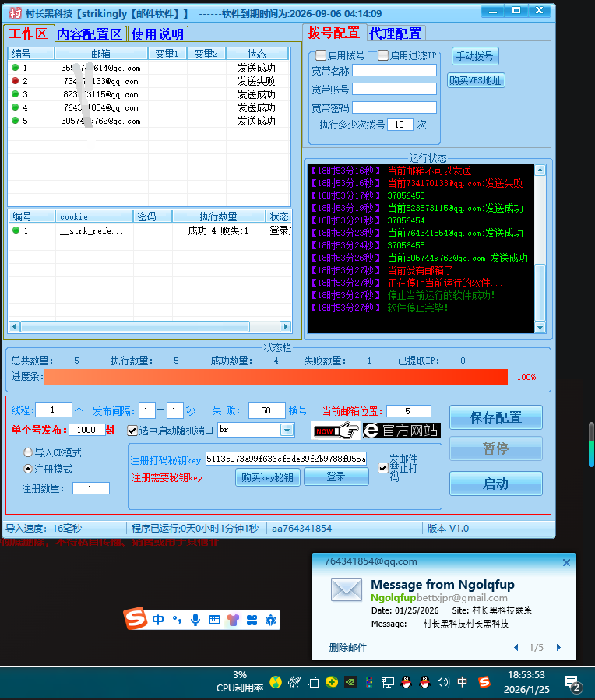Switch to the 工作区 tab

tap(28, 34)
